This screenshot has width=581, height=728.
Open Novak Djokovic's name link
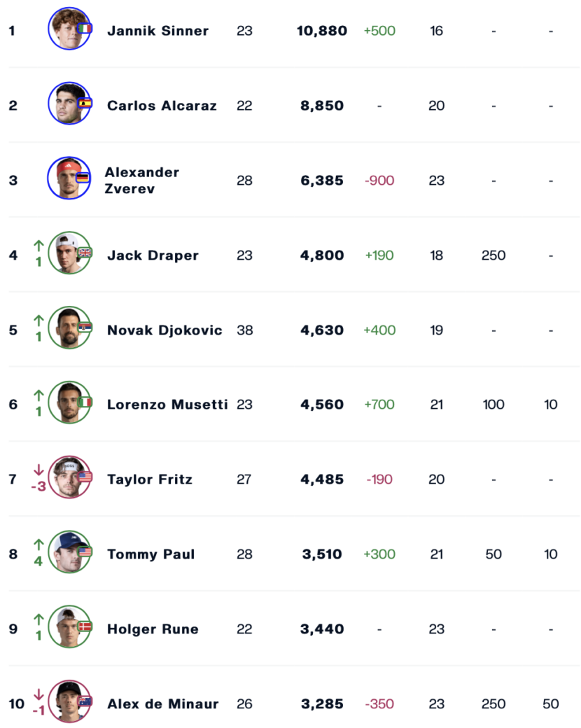click(x=164, y=330)
